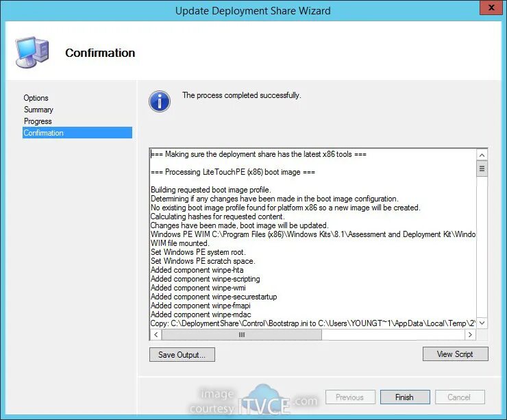
Task: Click line 'Building requested boot image profile.'
Action: (211, 190)
